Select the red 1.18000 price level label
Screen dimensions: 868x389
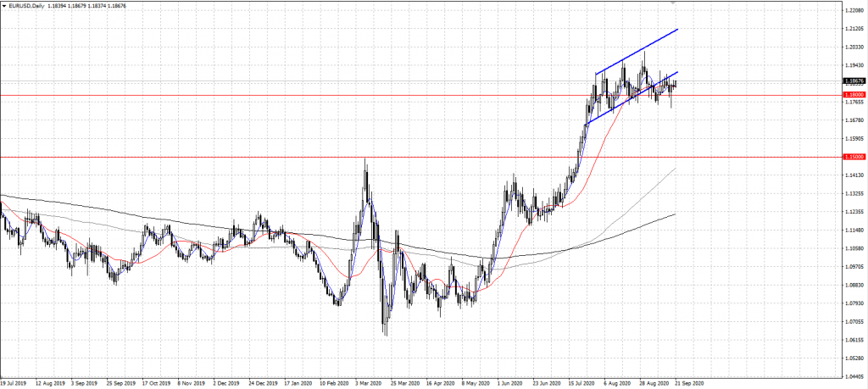click(x=853, y=96)
